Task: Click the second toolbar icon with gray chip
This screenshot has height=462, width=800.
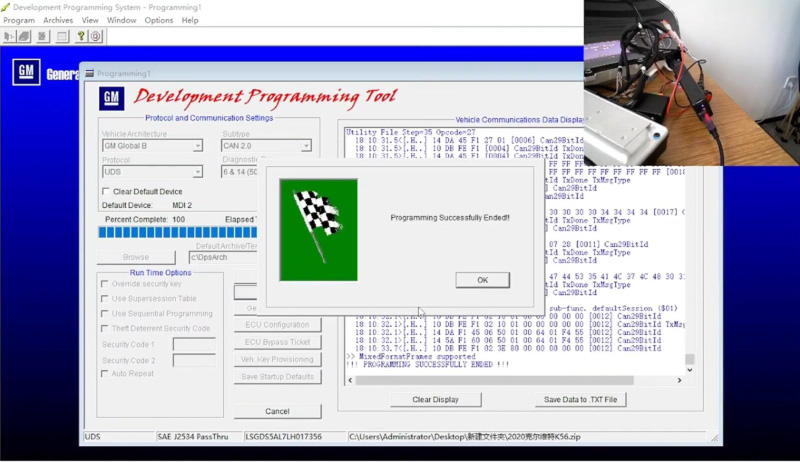Action: point(24,36)
